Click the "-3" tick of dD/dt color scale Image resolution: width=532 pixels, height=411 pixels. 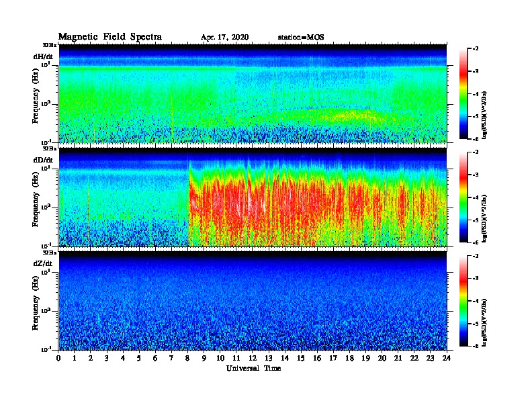click(476, 175)
